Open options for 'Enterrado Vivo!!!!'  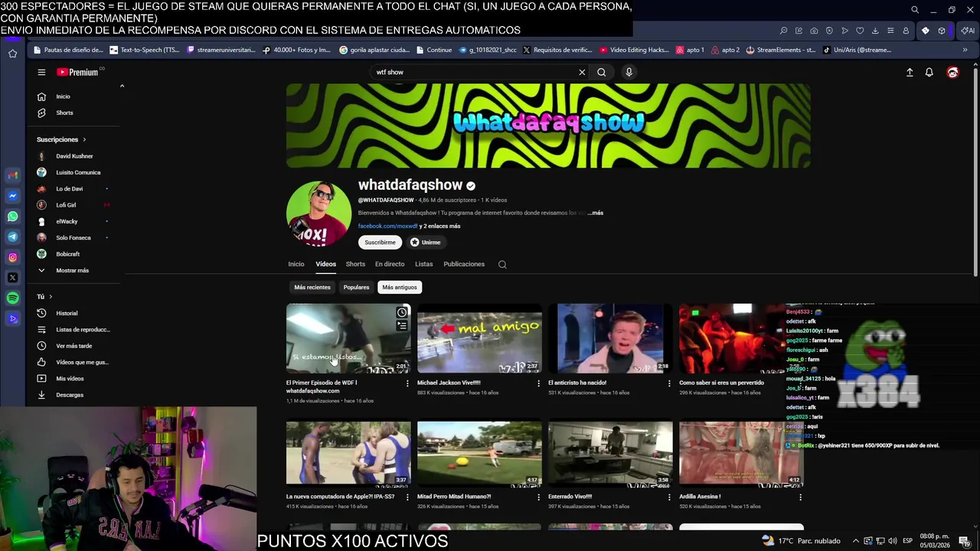(669, 497)
